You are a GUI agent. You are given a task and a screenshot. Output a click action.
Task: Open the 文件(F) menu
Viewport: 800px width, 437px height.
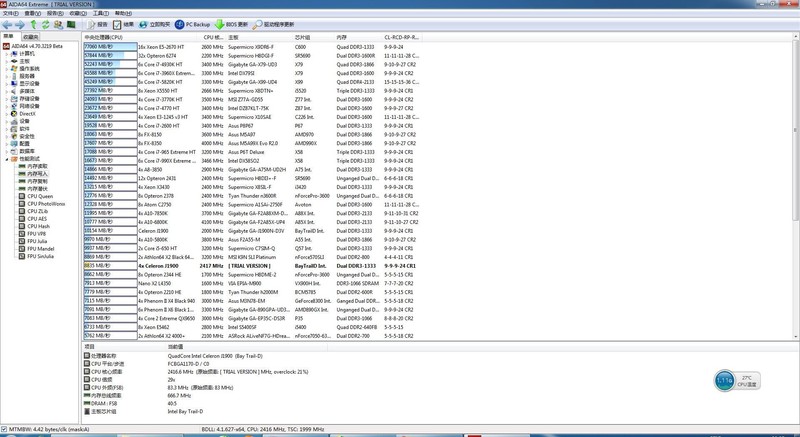[x=11, y=13]
